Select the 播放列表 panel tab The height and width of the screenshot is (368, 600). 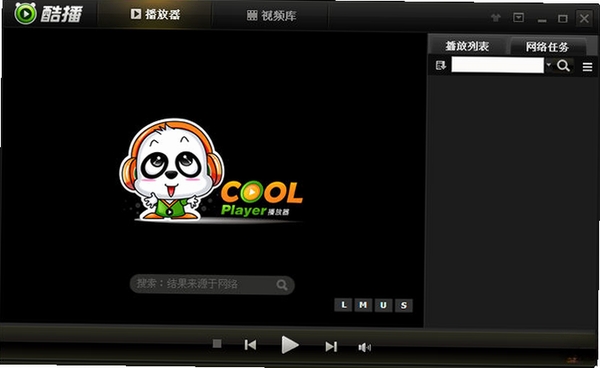tap(467, 46)
